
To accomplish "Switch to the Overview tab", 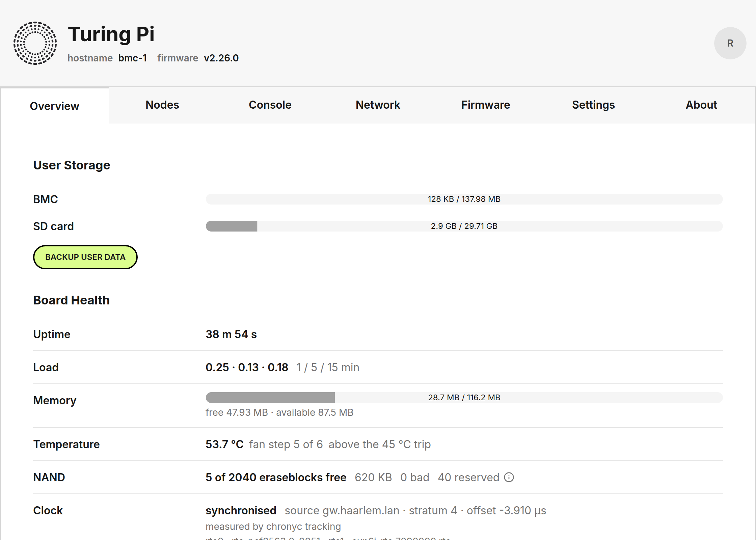I will (54, 106).
